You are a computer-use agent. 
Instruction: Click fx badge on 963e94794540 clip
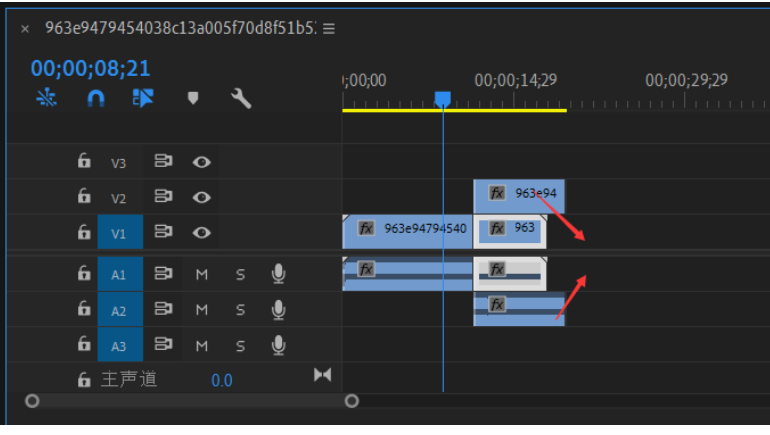coord(366,228)
